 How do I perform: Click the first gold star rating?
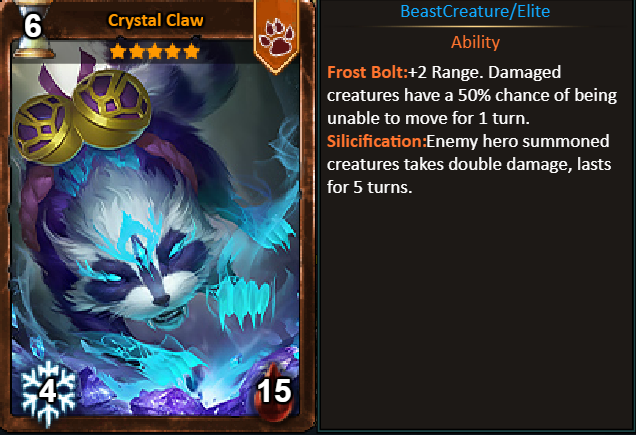click(118, 52)
